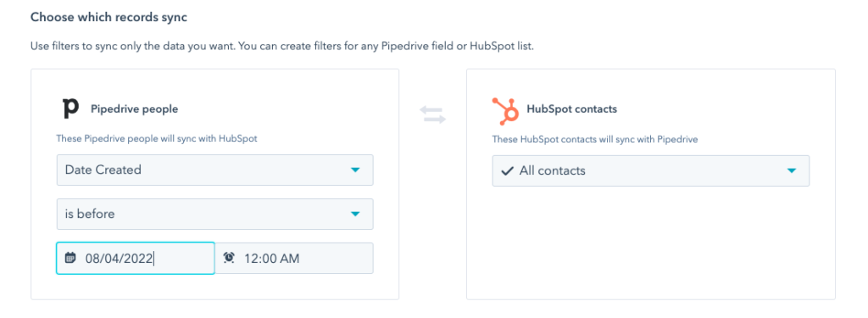Click the 'Choose which records sync' title
The image size is (868, 318).
click(x=108, y=17)
